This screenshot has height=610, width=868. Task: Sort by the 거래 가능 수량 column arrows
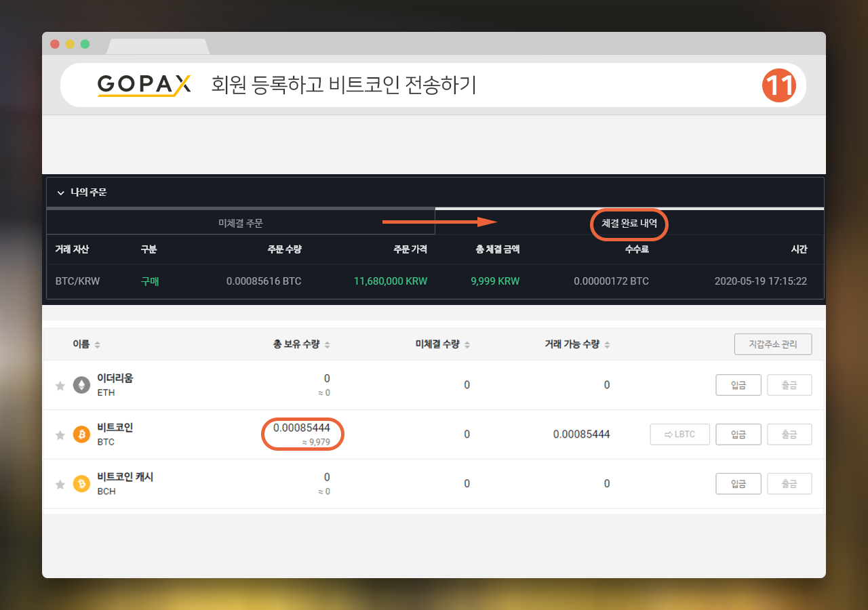click(607, 345)
